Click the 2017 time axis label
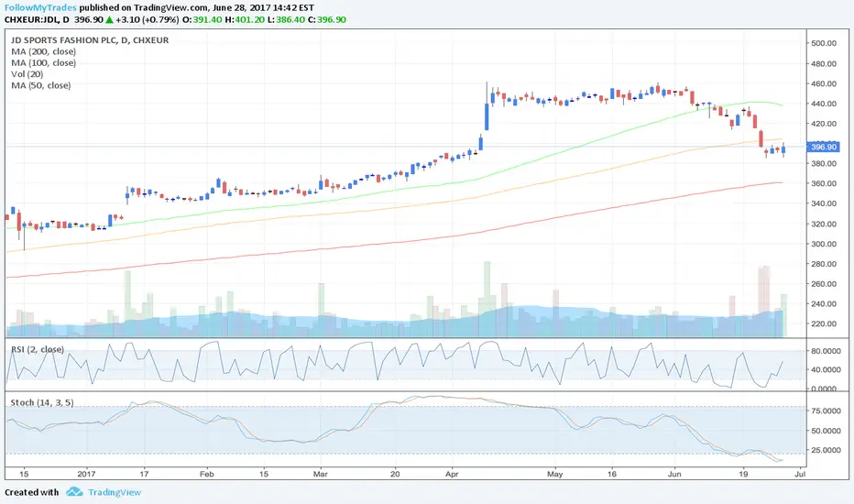Viewport: 854px width, 504px height. point(86,474)
